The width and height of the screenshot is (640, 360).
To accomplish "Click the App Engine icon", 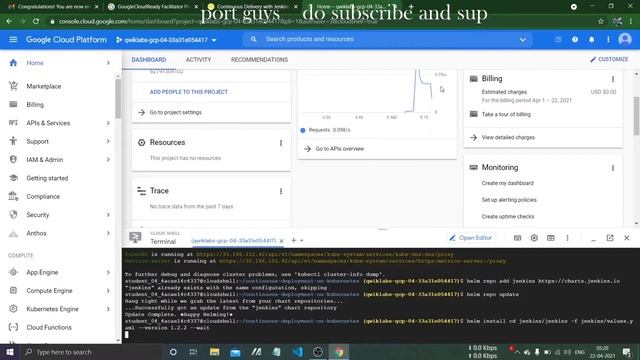I will [13, 272].
